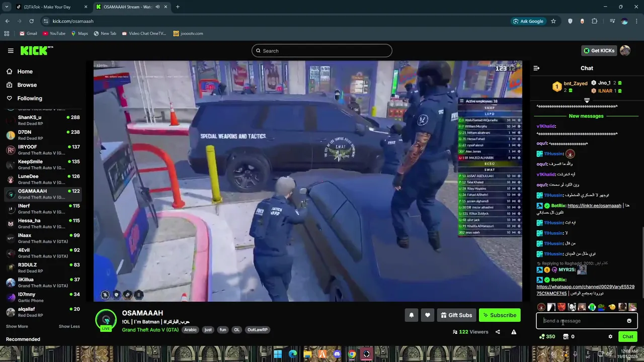Open the YouTube bookmark

click(x=54, y=34)
